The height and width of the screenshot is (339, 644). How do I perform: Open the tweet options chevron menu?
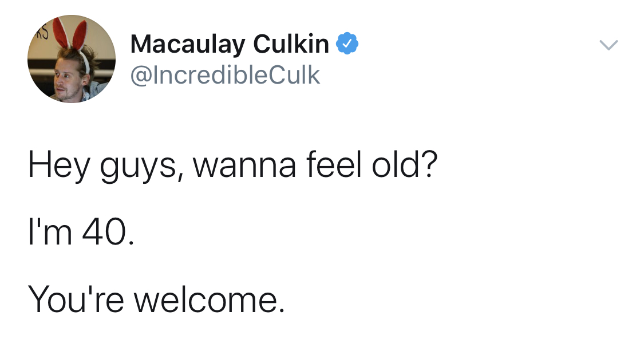click(x=609, y=45)
